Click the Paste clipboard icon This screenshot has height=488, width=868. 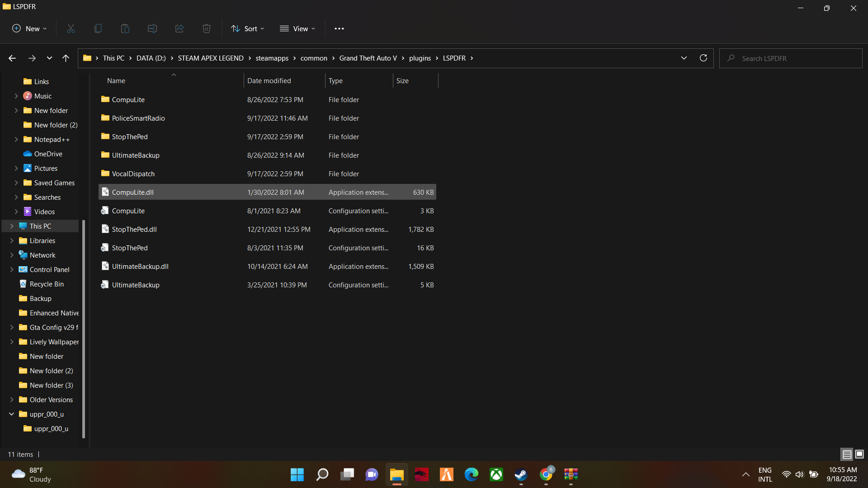click(125, 28)
